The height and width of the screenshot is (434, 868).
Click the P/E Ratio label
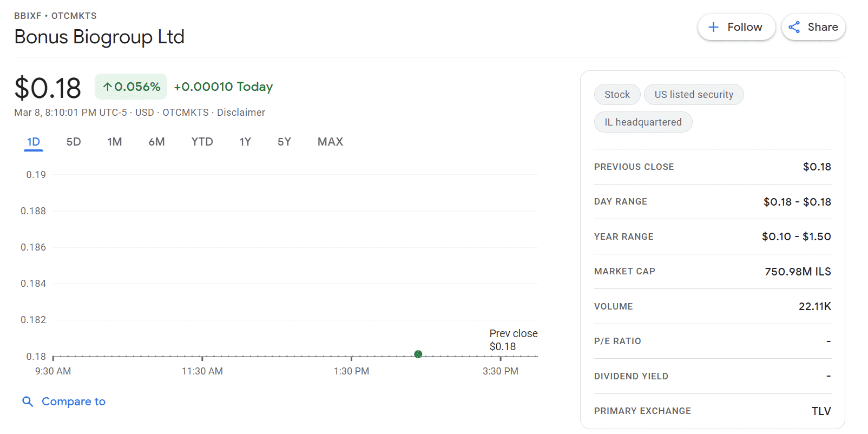pyautogui.click(x=617, y=341)
